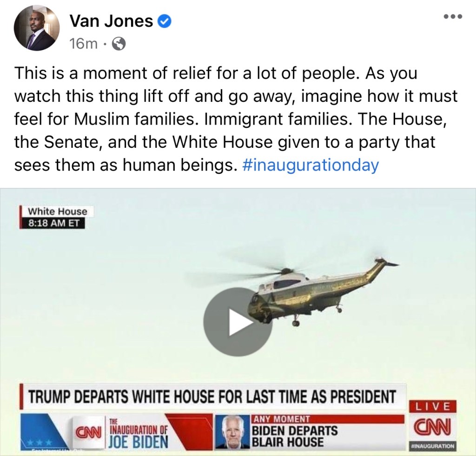Click the Biden portrait thumbnail

click(233, 432)
